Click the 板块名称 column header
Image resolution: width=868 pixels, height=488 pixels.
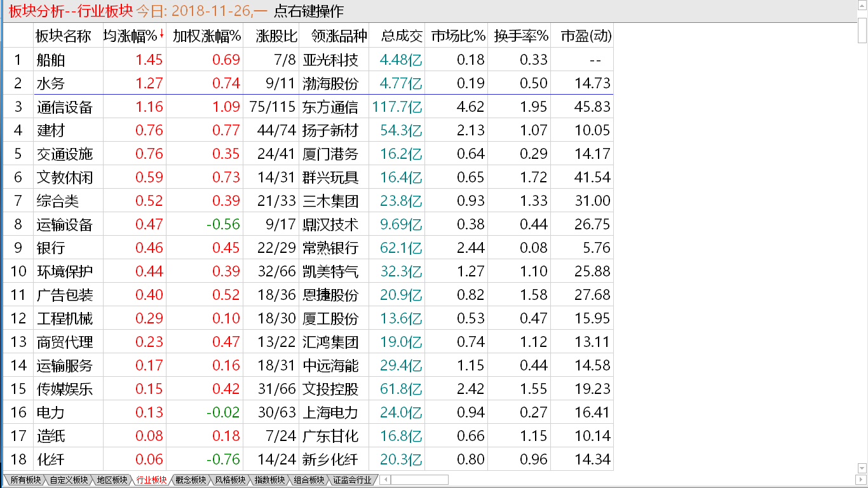[67, 36]
